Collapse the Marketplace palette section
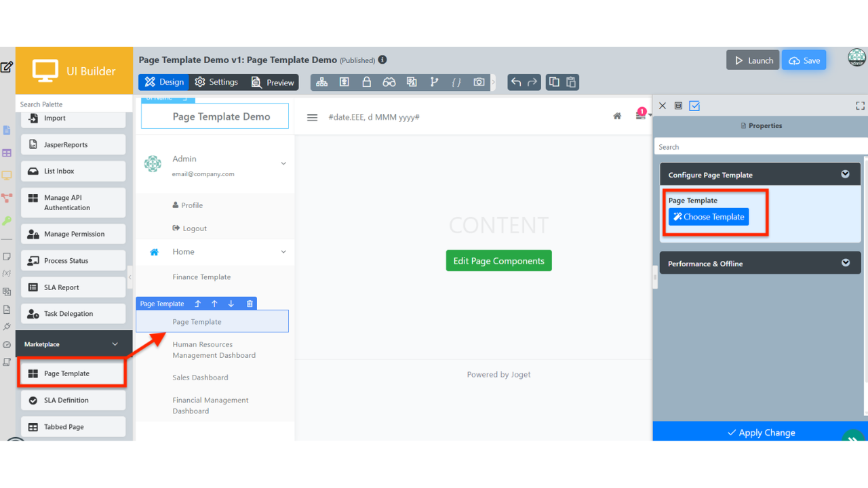This screenshot has width=868, height=488. (x=115, y=344)
